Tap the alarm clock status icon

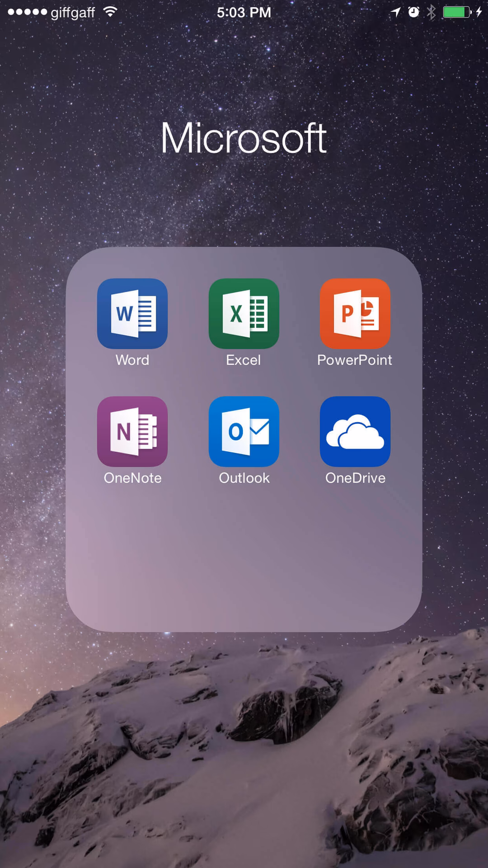pyautogui.click(x=413, y=12)
